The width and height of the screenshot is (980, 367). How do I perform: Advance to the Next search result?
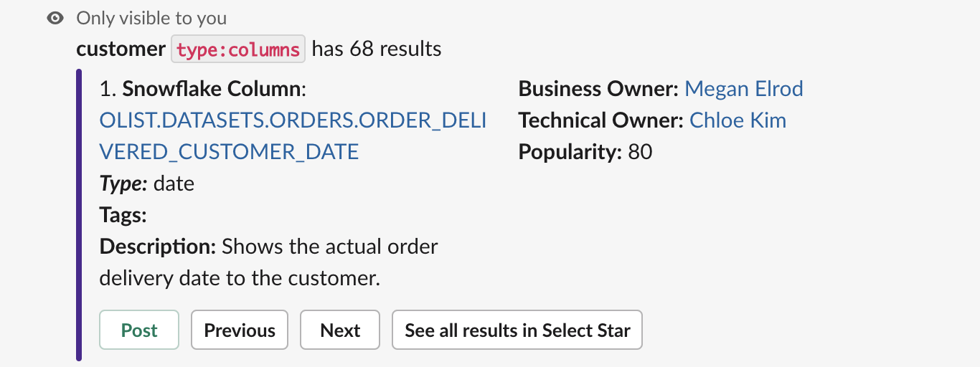click(x=340, y=330)
